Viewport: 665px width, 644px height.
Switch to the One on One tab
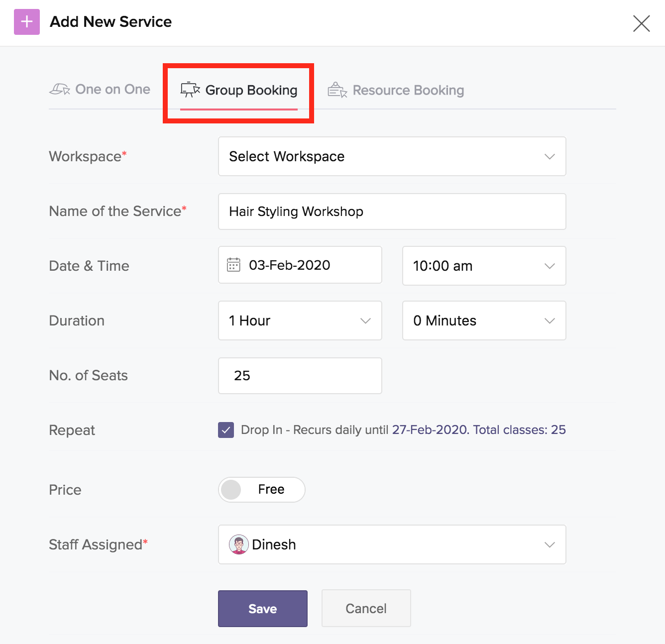(x=100, y=90)
